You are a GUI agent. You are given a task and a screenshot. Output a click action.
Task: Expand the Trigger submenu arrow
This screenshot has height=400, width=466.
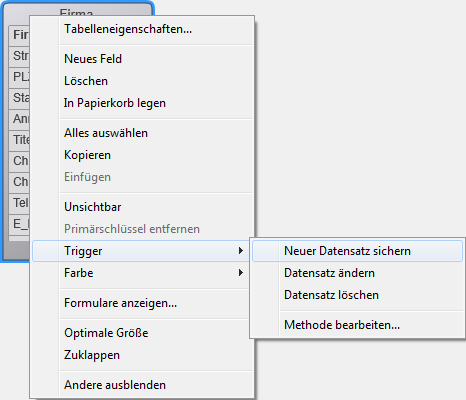click(x=241, y=251)
